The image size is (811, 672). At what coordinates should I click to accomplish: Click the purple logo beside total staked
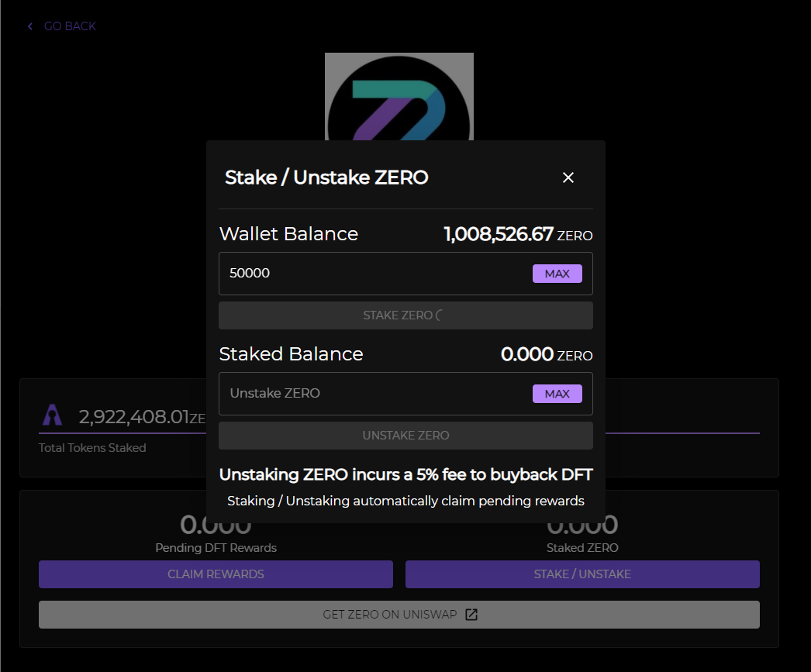coord(53,417)
